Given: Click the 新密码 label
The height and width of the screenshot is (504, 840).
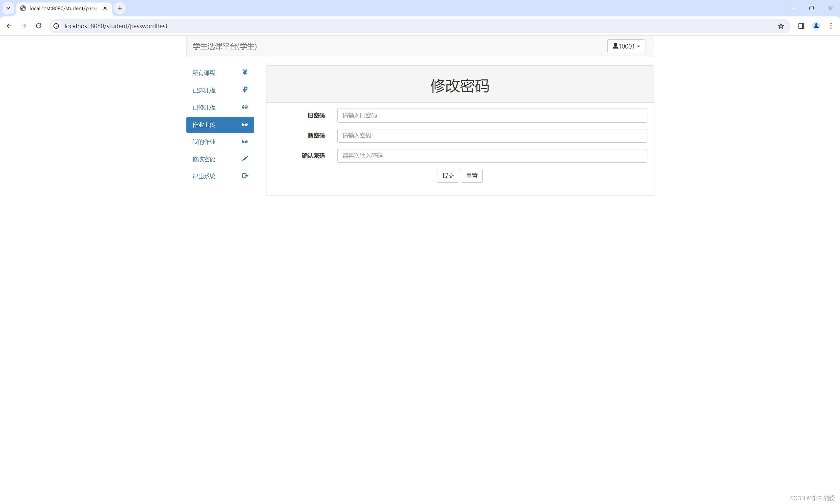Looking at the screenshot, I should click(x=316, y=135).
